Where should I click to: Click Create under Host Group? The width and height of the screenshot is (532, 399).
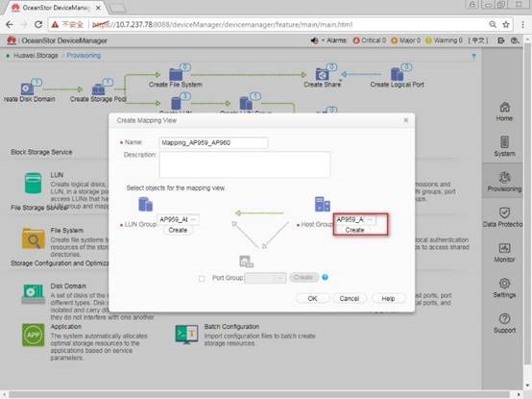tap(354, 230)
